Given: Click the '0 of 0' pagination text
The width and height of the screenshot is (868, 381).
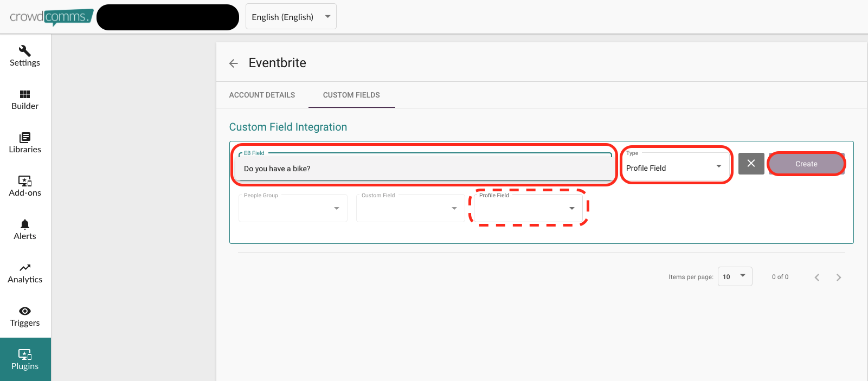Looking at the screenshot, I should 780,277.
